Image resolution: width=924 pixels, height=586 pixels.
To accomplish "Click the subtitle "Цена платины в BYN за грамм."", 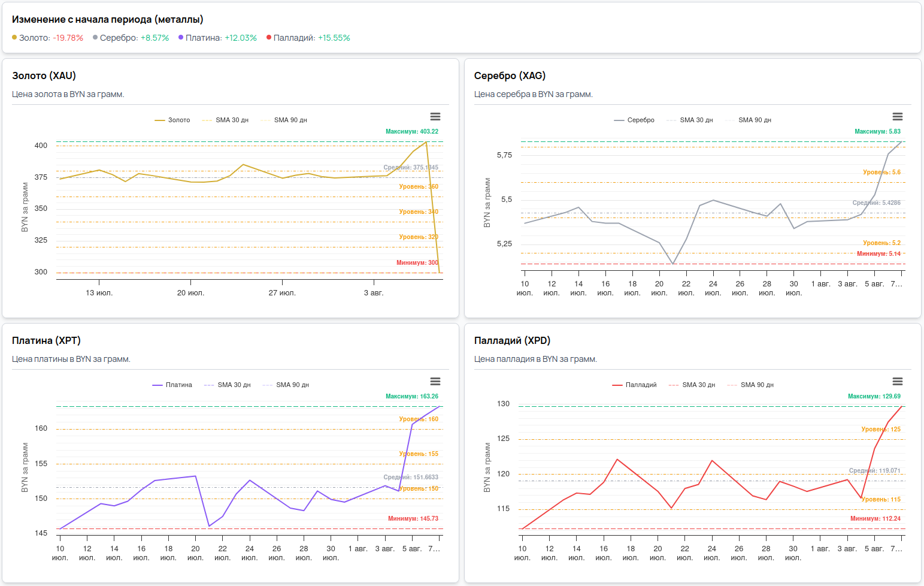I will click(x=71, y=359).
